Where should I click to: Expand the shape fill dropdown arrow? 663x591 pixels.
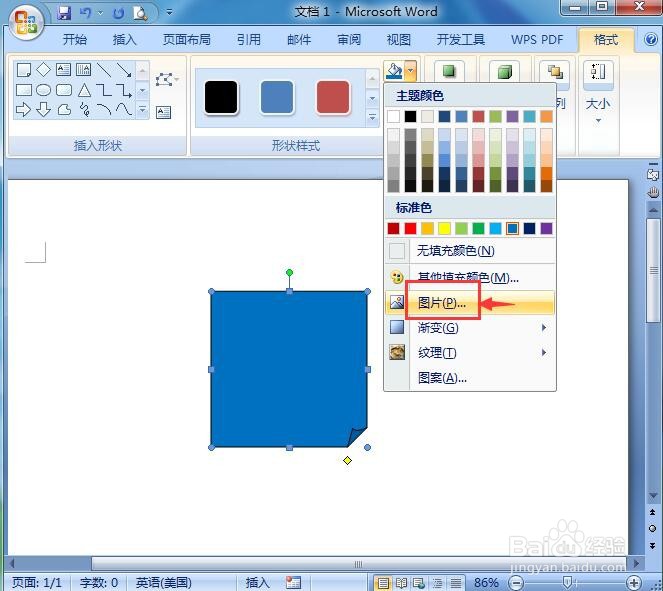(411, 71)
